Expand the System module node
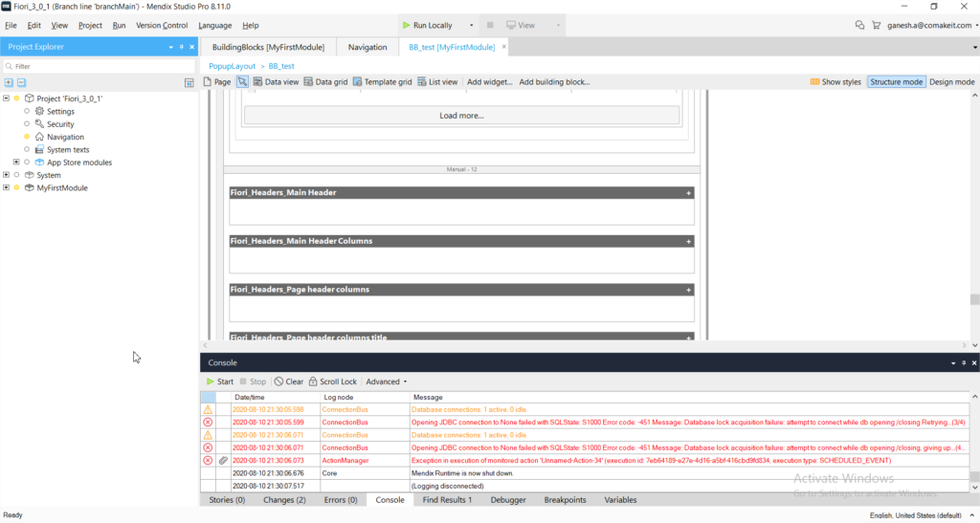980x523 pixels. click(x=7, y=175)
